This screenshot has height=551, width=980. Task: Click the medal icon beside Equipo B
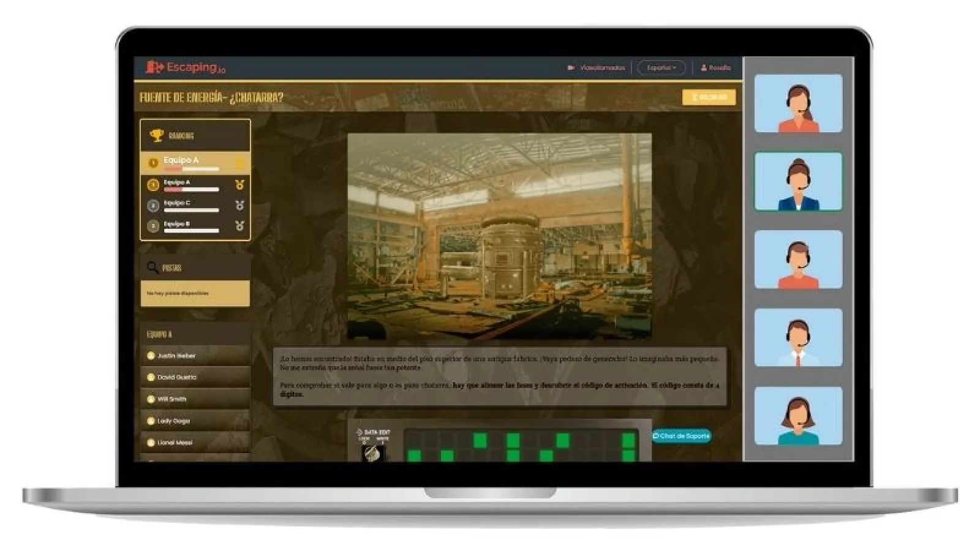pyautogui.click(x=239, y=226)
